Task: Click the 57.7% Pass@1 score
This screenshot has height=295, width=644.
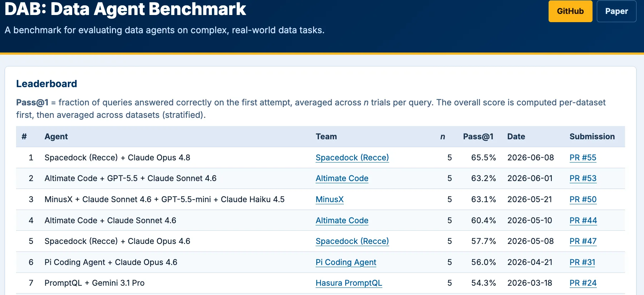Action: (484, 241)
